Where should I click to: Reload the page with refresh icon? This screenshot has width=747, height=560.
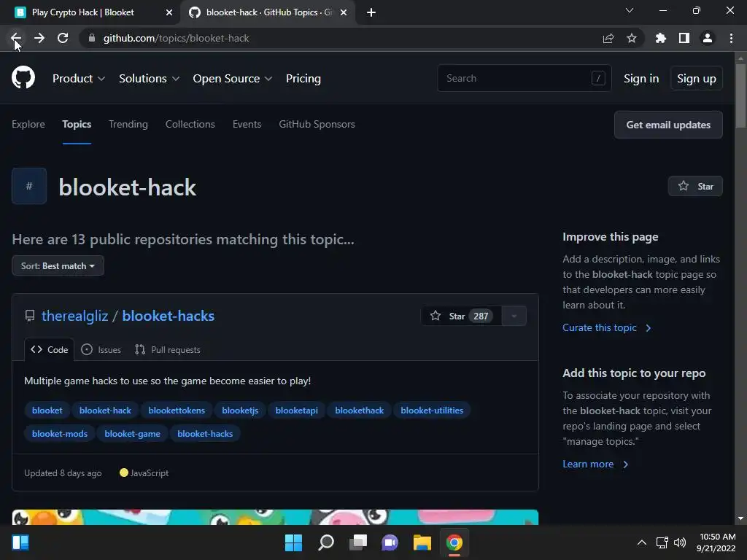[63, 38]
